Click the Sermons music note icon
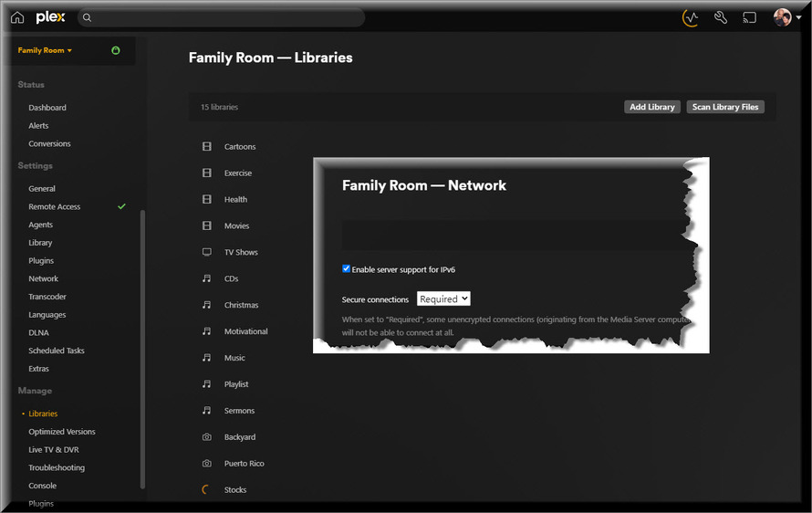This screenshot has height=513, width=812. [x=206, y=411]
